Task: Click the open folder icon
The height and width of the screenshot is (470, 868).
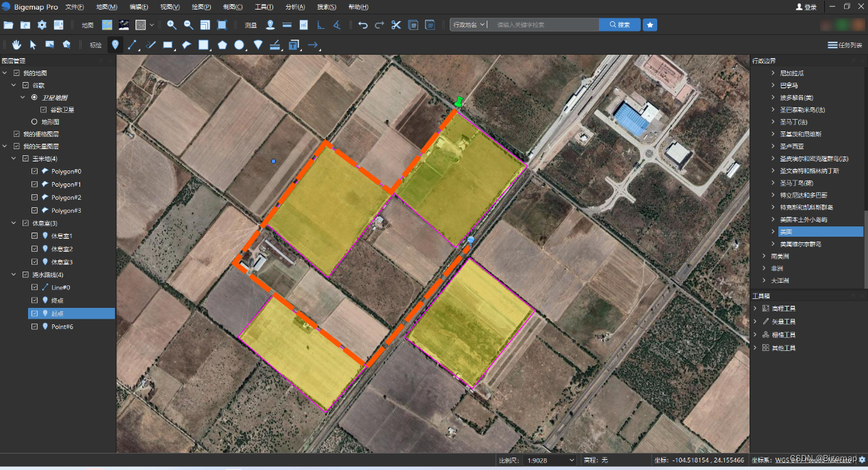Action: [8, 25]
